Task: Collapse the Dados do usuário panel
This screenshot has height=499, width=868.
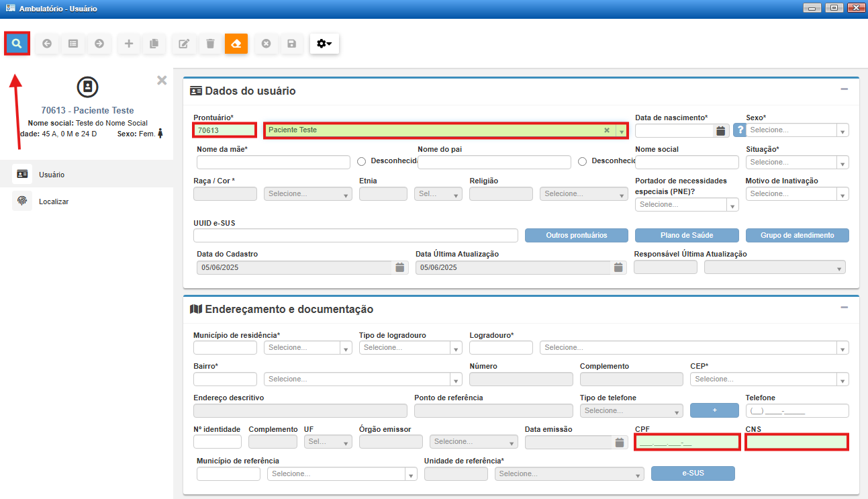Action: [x=844, y=89]
